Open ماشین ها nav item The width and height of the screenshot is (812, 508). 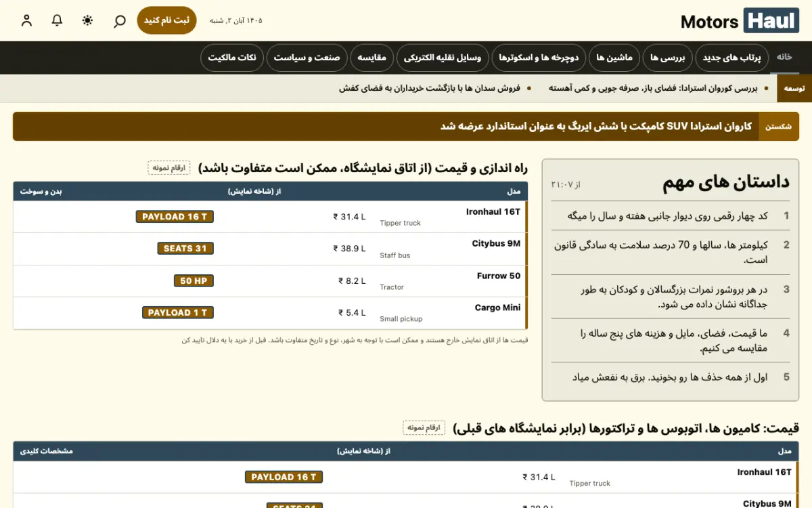coord(614,58)
